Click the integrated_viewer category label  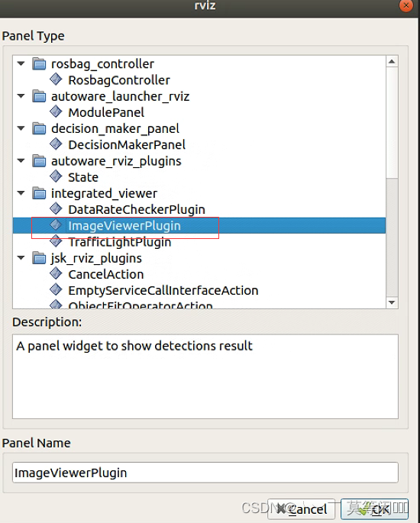tap(104, 193)
